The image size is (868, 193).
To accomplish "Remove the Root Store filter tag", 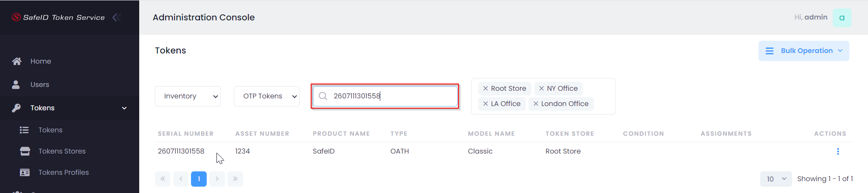I will point(486,89).
